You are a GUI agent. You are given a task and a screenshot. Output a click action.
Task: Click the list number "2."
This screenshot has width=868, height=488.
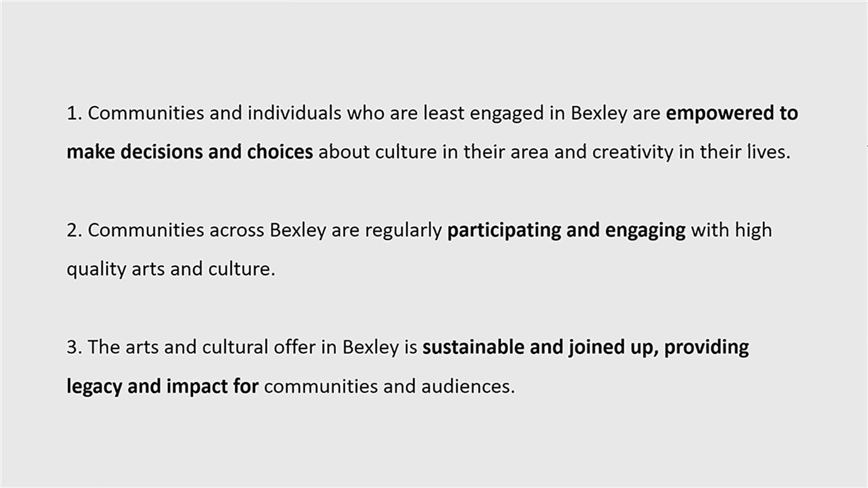point(74,231)
